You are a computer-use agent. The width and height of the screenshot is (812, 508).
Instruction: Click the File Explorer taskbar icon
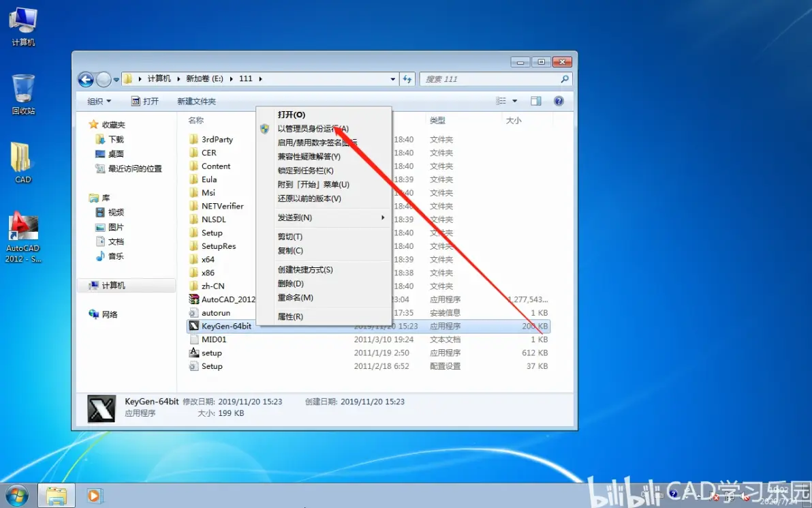[x=56, y=496]
